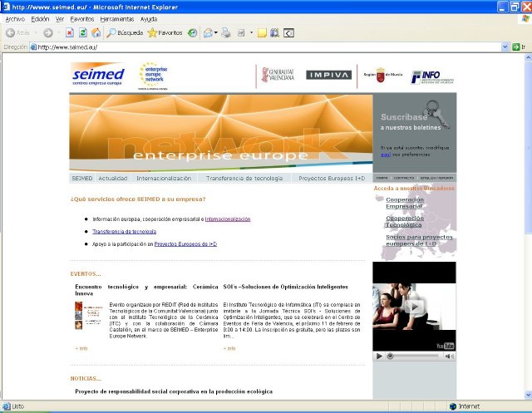532x413 pixels.
Task: Open the Favoritos menu in menu bar
Action: (x=81, y=18)
